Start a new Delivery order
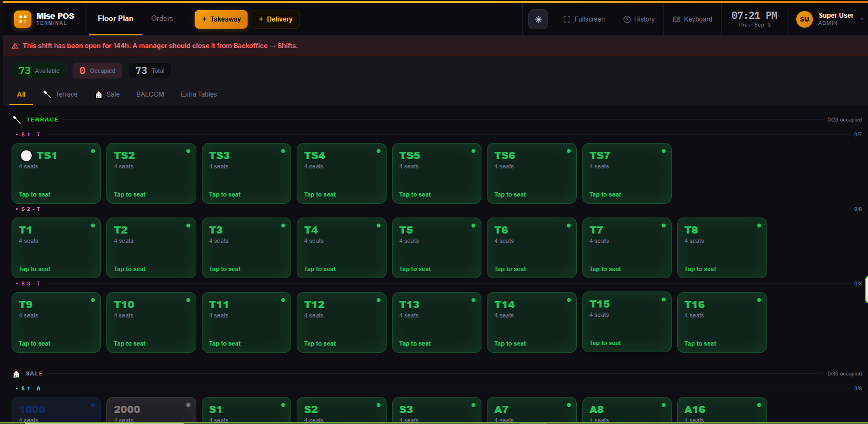Image resolution: width=868 pixels, height=424 pixels. coord(276,19)
